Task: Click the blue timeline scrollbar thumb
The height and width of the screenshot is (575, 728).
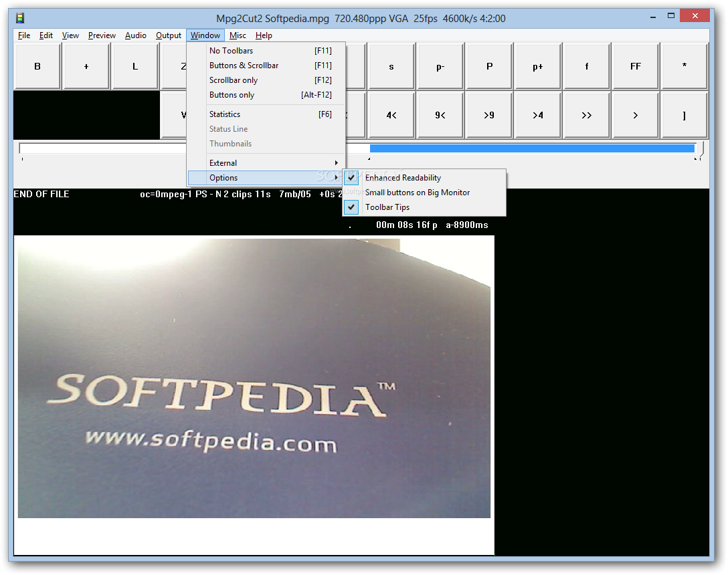Action: coord(532,148)
